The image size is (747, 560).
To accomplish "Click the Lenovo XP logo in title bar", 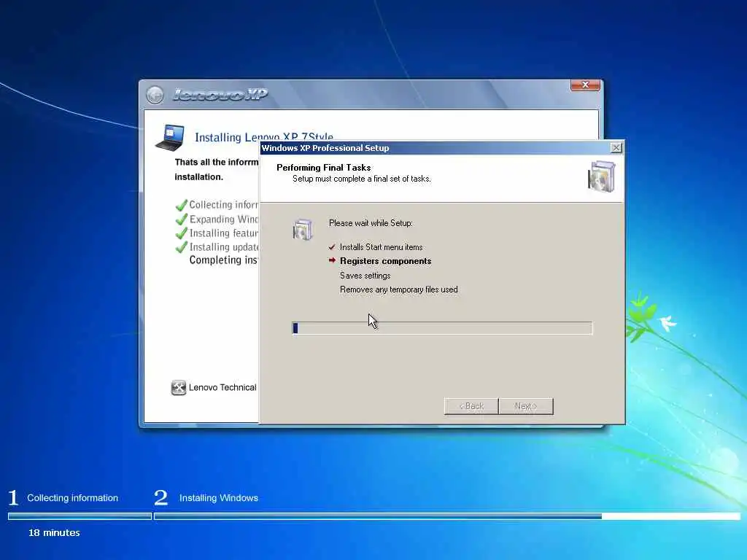I will (220, 94).
